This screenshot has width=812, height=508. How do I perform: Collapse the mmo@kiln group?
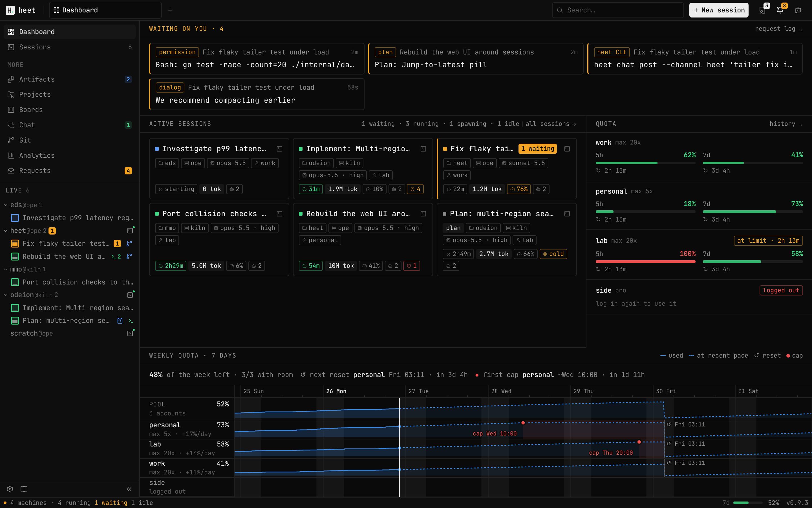[x=5, y=269]
